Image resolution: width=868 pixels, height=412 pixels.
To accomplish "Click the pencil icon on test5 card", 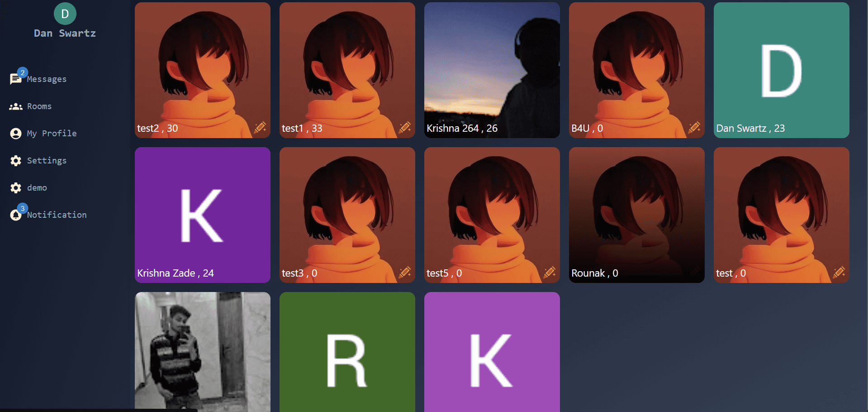I will click(550, 272).
